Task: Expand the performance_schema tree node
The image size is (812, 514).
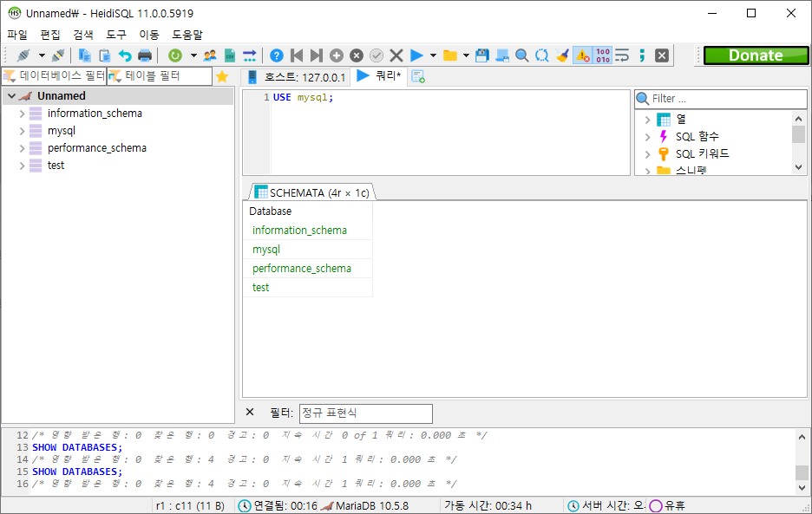Action: pyautogui.click(x=23, y=148)
